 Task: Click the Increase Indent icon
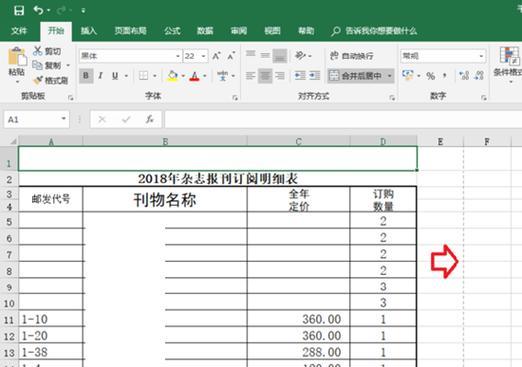pyautogui.click(x=315, y=76)
